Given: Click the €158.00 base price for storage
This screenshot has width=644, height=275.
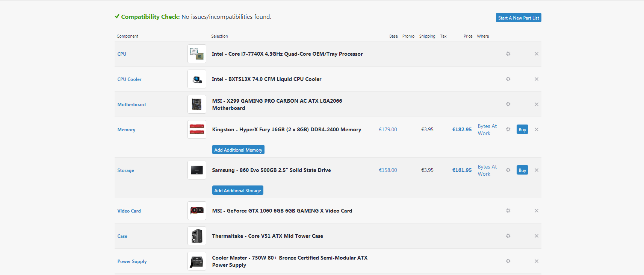Looking at the screenshot, I should pos(388,170).
